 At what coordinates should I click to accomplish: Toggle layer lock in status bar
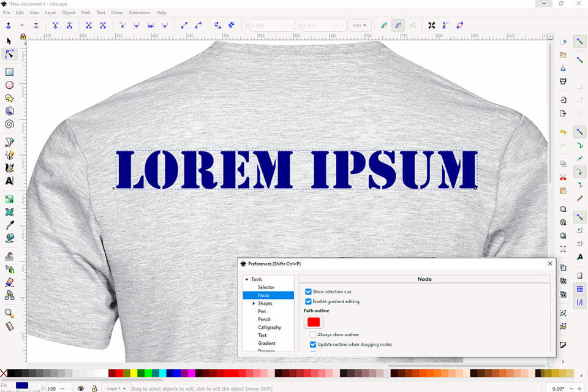tap(94, 388)
